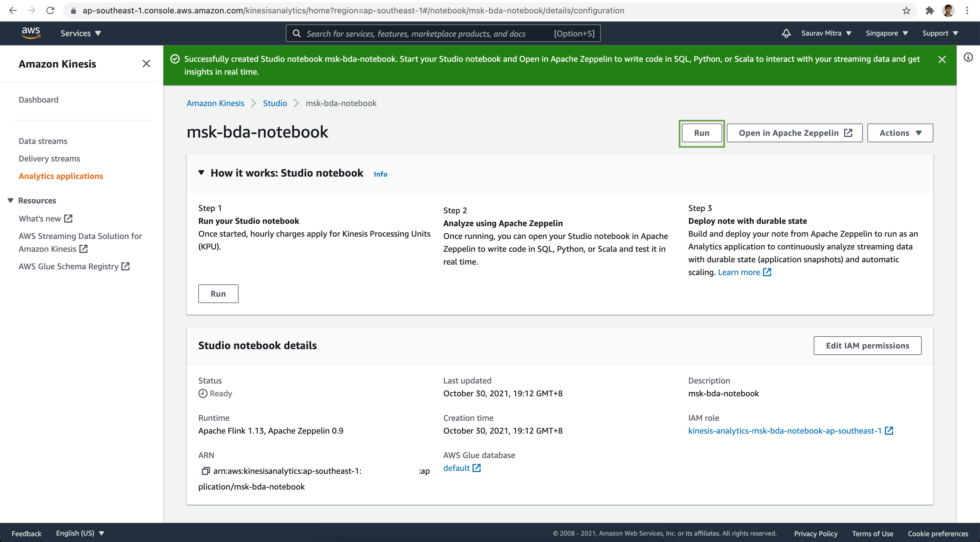Open Privacy Policy footer link
This screenshot has width=980, height=542.
click(x=816, y=533)
